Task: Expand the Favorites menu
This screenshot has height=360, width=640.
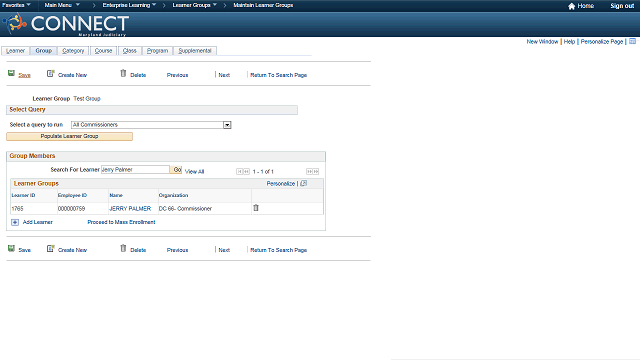Action: (x=16, y=5)
